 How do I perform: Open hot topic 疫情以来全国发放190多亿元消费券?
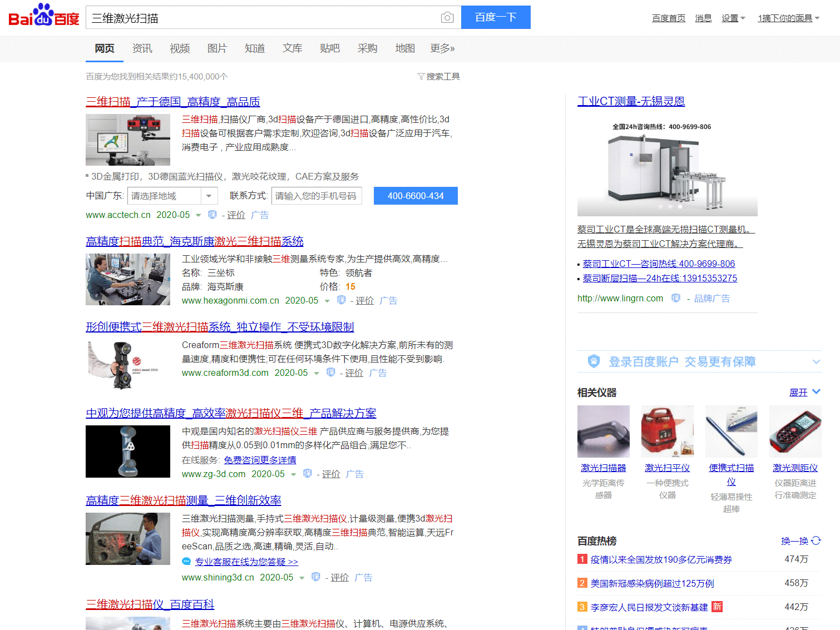[661, 559]
